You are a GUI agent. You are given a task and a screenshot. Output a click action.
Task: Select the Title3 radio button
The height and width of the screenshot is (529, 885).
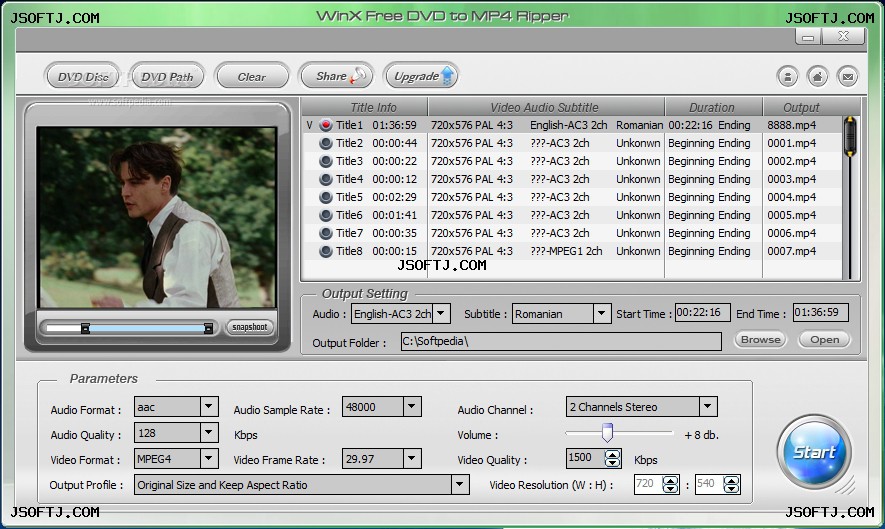326,161
